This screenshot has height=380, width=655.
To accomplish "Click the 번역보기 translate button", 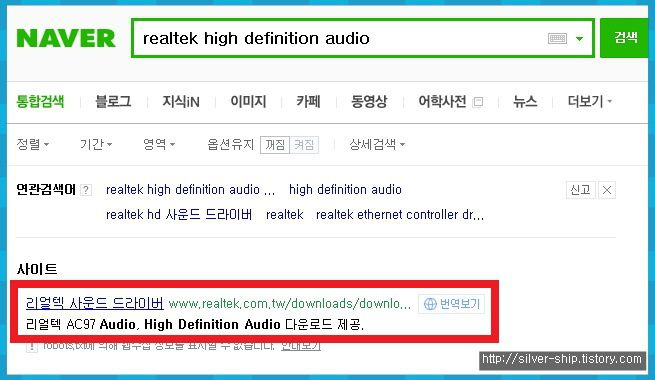I will [x=452, y=304].
